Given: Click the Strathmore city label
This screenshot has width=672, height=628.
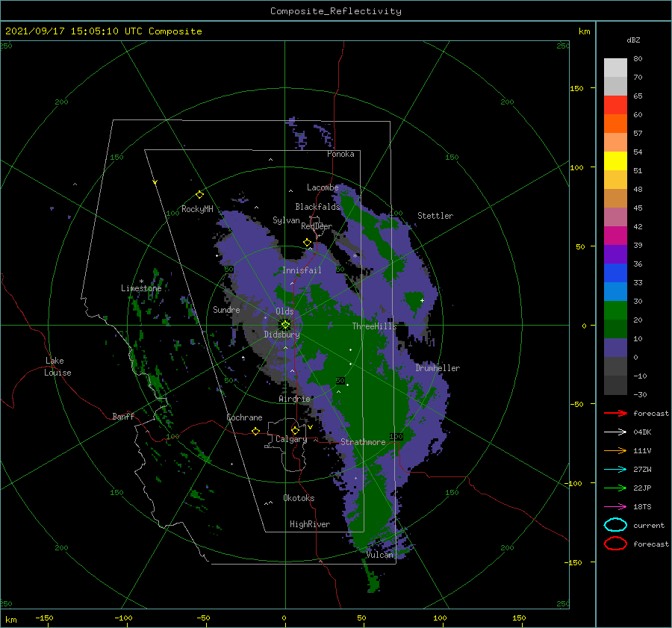Looking at the screenshot, I should (x=363, y=442).
